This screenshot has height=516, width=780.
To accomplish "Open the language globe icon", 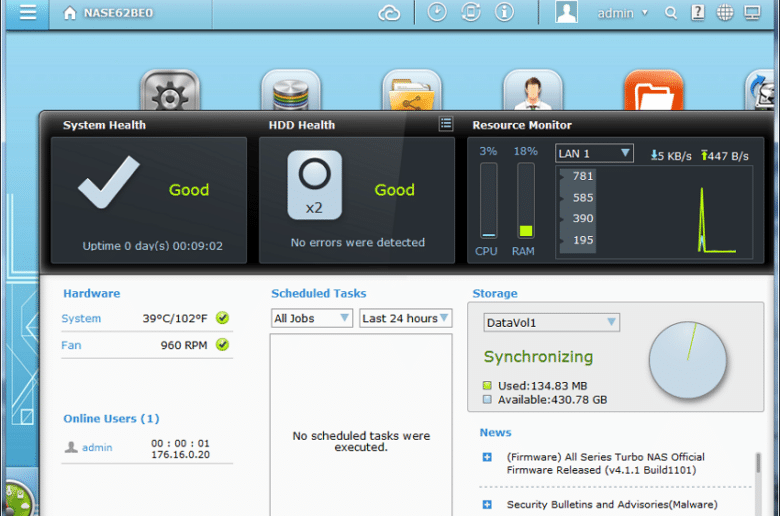I will coord(725,12).
